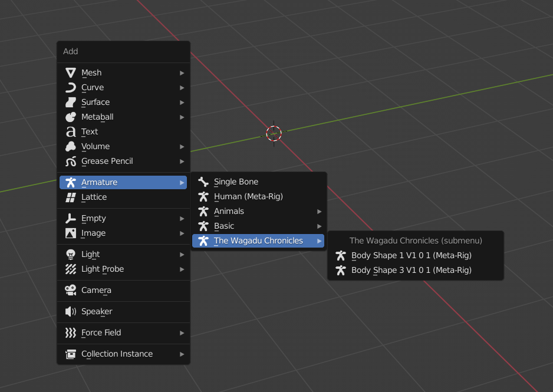The width and height of the screenshot is (553, 392).
Task: Click the Surface icon in Add menu
Action: tap(71, 102)
